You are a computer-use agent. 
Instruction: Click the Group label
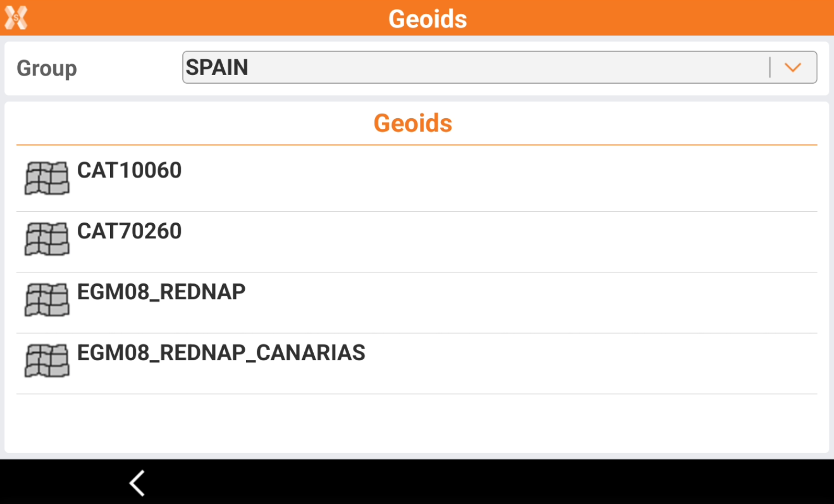[47, 68]
